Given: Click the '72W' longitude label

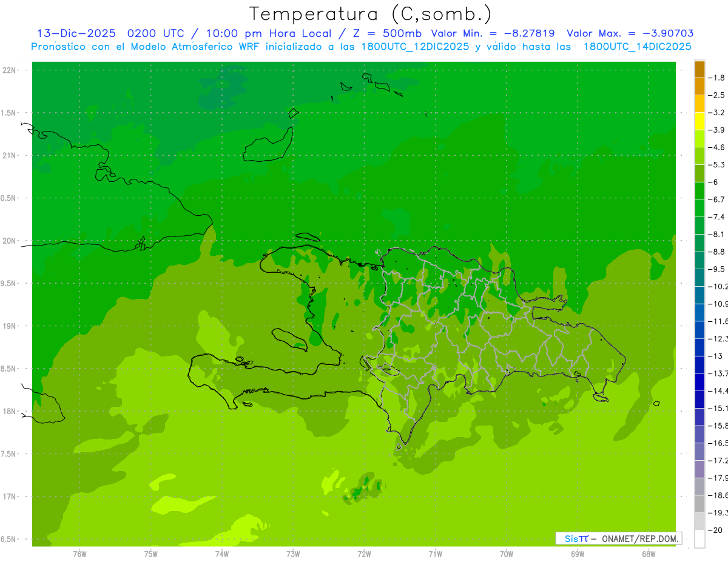Looking at the screenshot, I should [x=364, y=554].
